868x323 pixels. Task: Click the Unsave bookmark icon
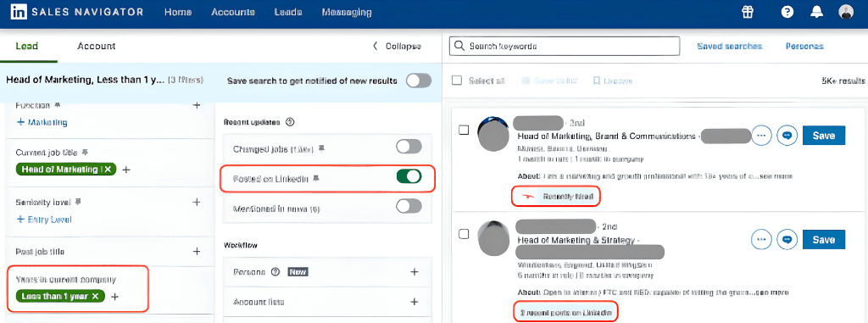point(597,81)
